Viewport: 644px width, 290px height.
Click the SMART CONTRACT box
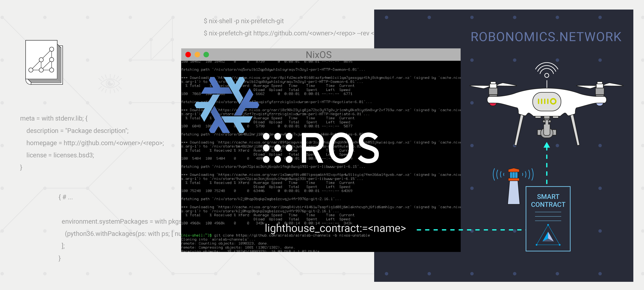548,219
